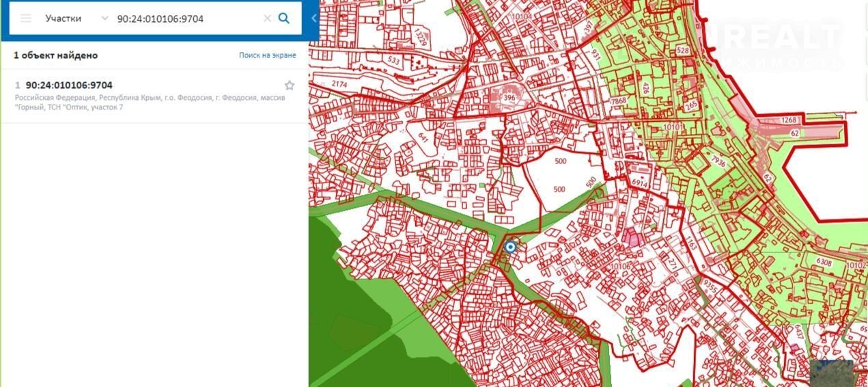Click the Поиск на экране link

point(268,55)
